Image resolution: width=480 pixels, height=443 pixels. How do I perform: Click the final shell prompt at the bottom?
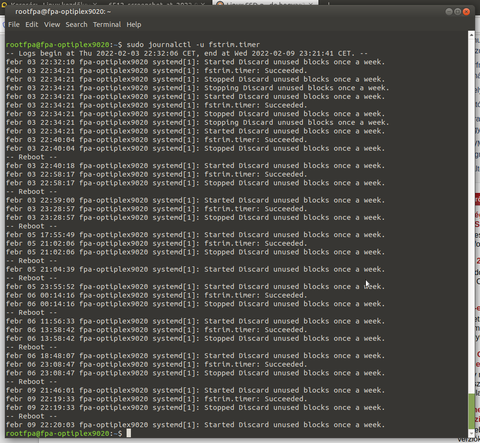(64, 434)
